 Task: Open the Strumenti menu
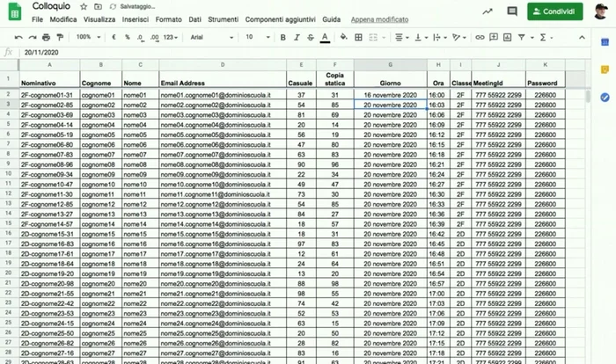[224, 19]
